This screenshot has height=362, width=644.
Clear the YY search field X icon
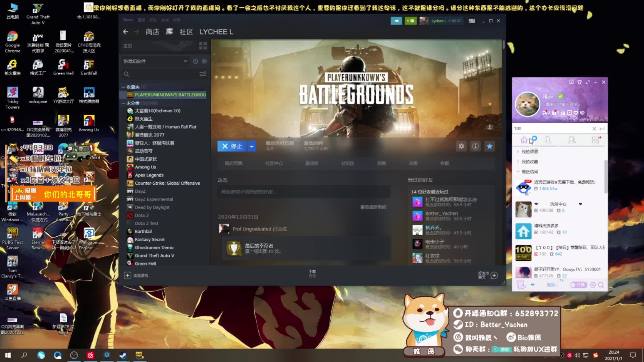(x=594, y=128)
